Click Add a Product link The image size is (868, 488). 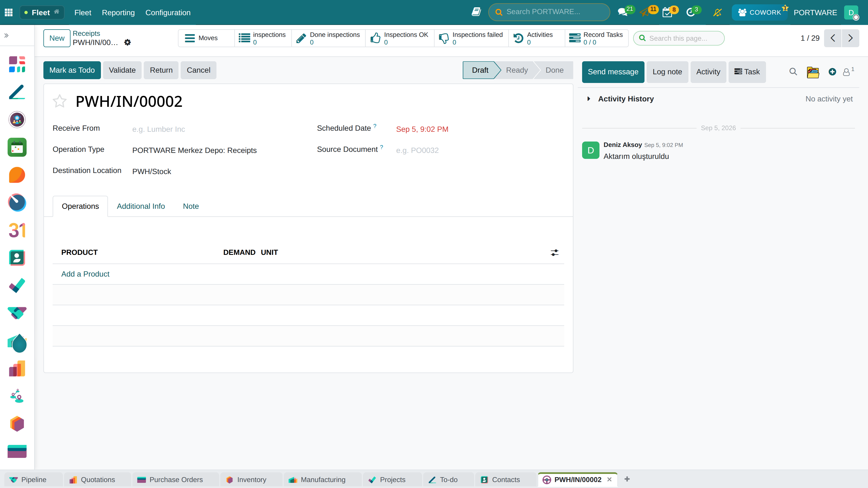tap(85, 274)
